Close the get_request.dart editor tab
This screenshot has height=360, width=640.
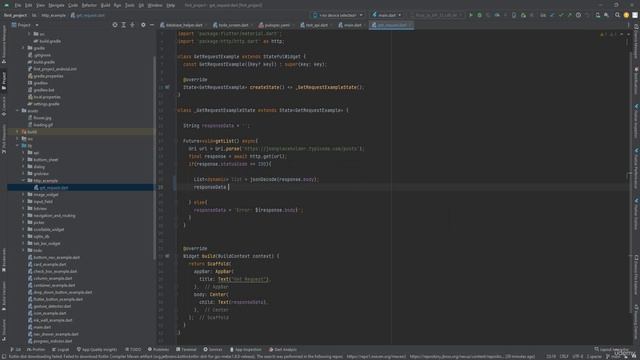point(410,25)
